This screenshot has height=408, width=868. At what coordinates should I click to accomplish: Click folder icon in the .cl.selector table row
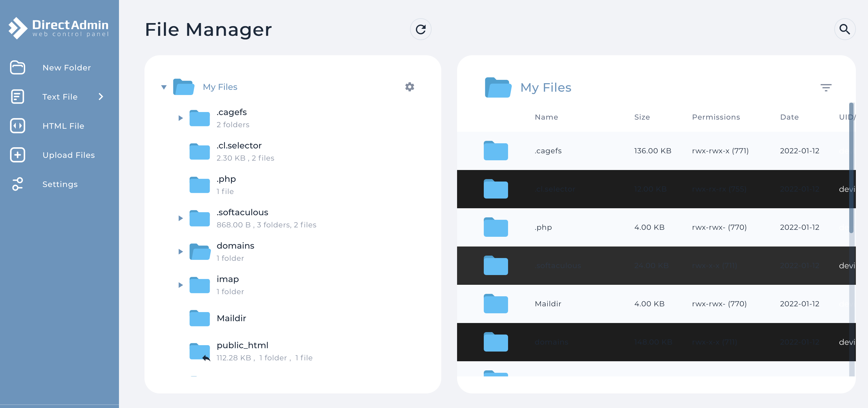pos(496,189)
